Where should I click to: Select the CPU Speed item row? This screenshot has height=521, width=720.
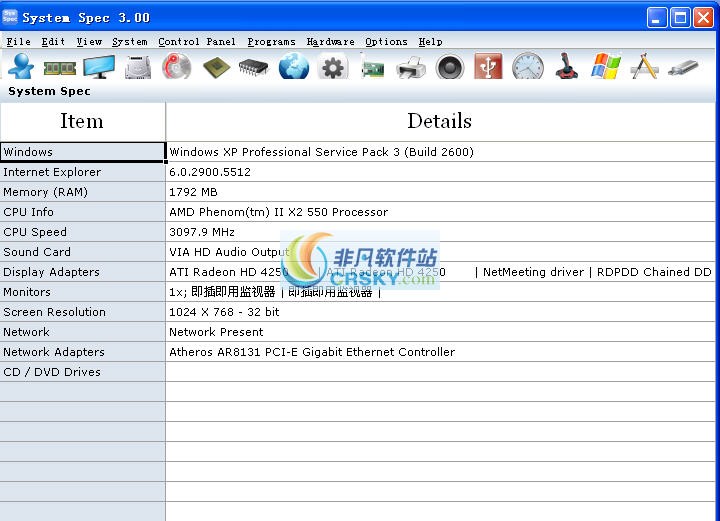pyautogui.click(x=83, y=232)
